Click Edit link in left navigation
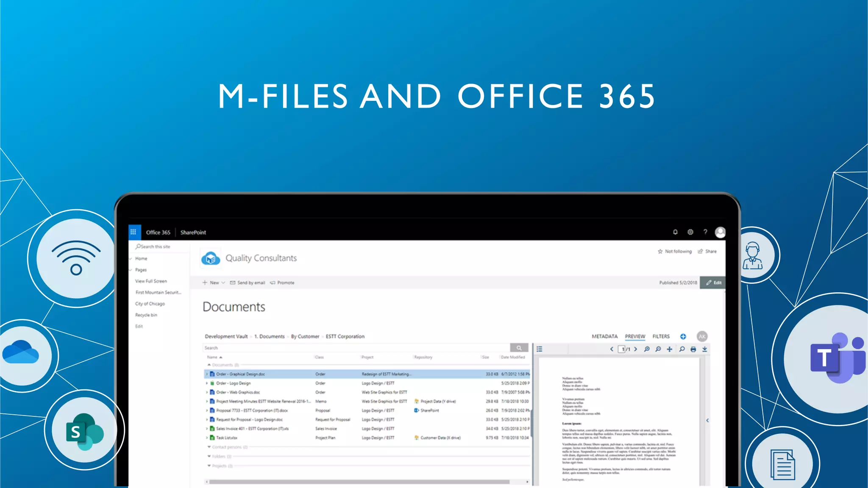 pyautogui.click(x=139, y=326)
